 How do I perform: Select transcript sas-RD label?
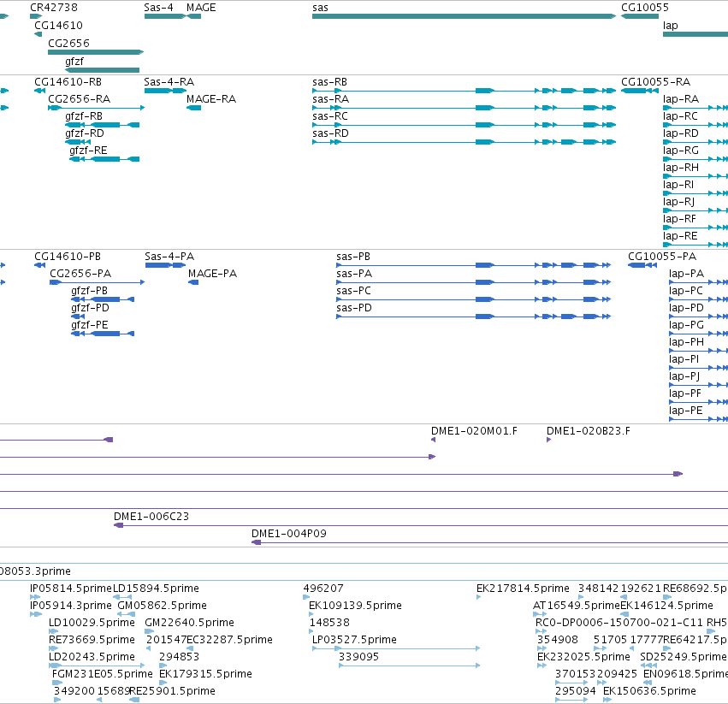[330, 133]
